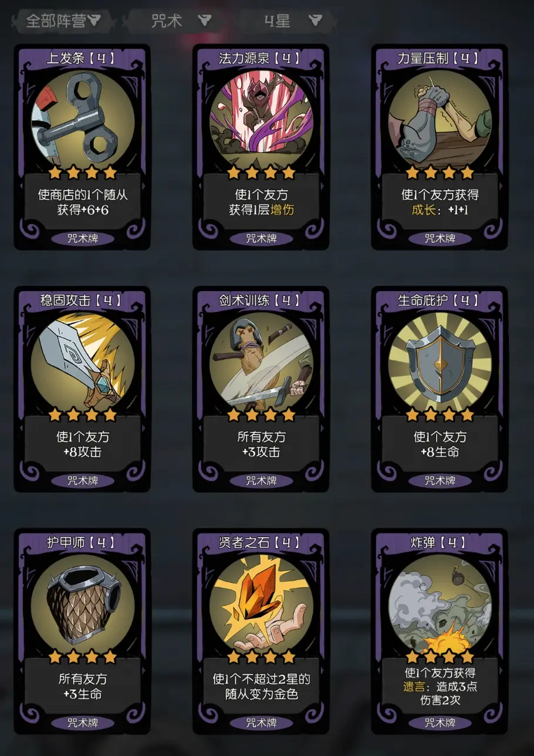The width and height of the screenshot is (534, 756).
Task: Pick the 护甲师 scale armor artwork
Action: coord(82,604)
